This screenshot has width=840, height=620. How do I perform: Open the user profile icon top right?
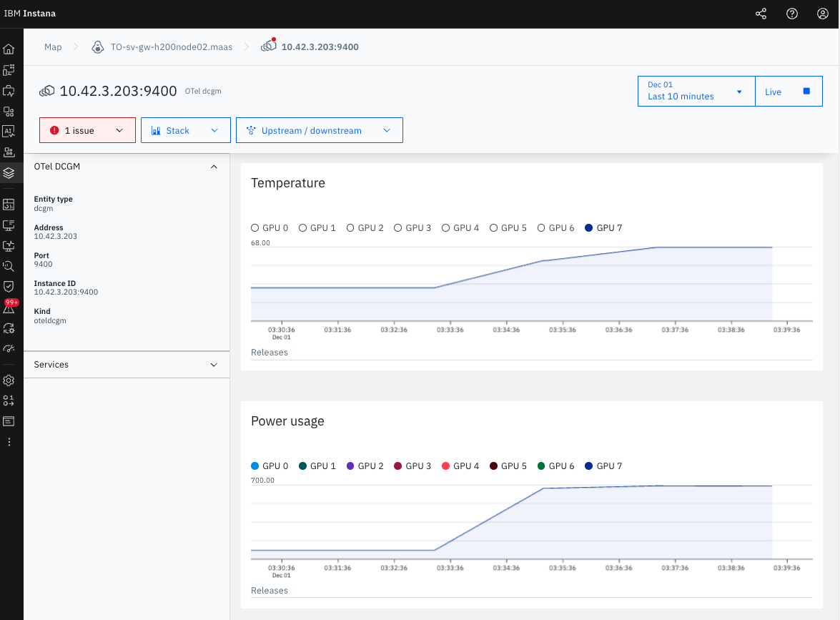(822, 13)
